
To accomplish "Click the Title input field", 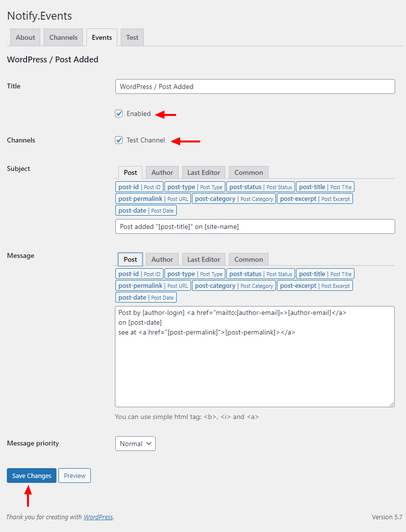I will click(255, 86).
